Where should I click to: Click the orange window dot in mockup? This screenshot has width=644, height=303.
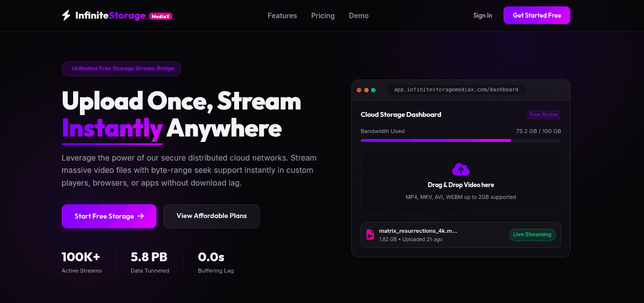pyautogui.click(x=366, y=90)
